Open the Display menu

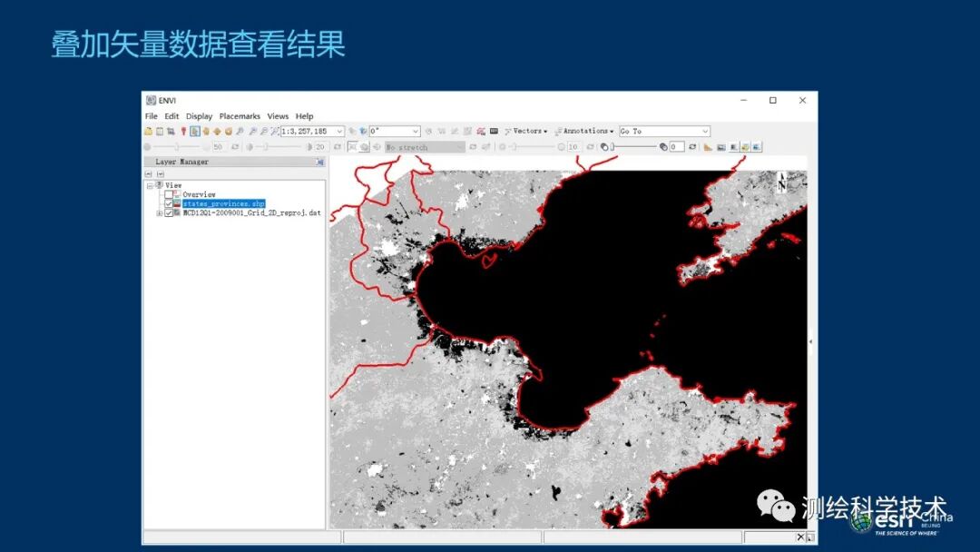200,116
